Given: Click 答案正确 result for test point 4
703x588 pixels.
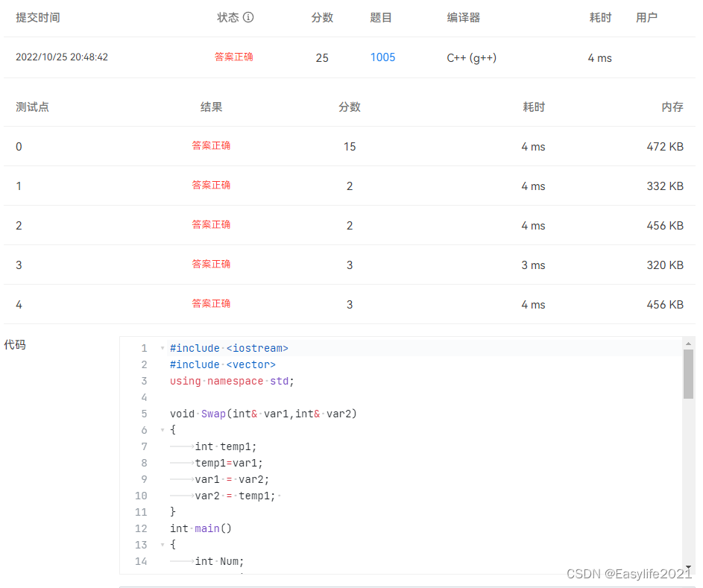Looking at the screenshot, I should click(211, 303).
